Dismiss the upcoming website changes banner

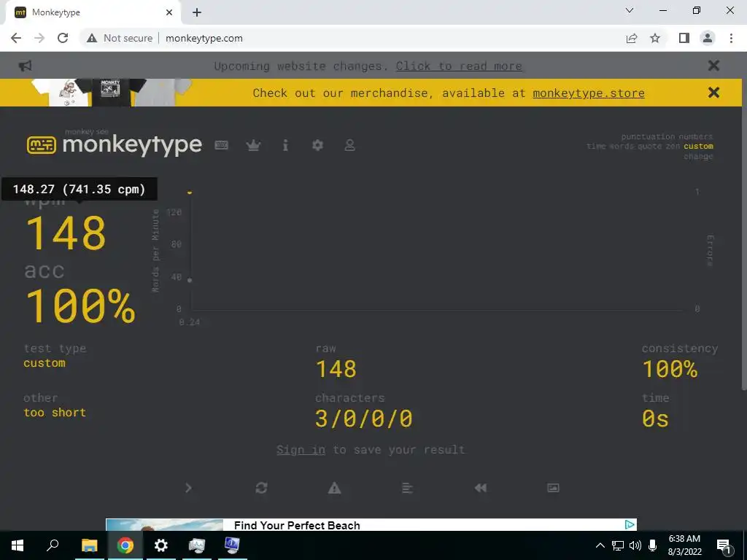[x=713, y=66]
